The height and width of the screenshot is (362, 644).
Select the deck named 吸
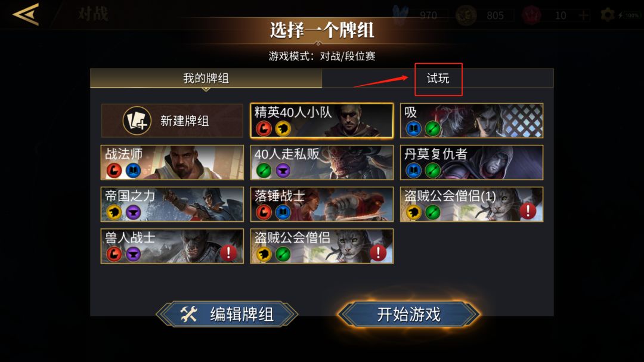coord(472,120)
